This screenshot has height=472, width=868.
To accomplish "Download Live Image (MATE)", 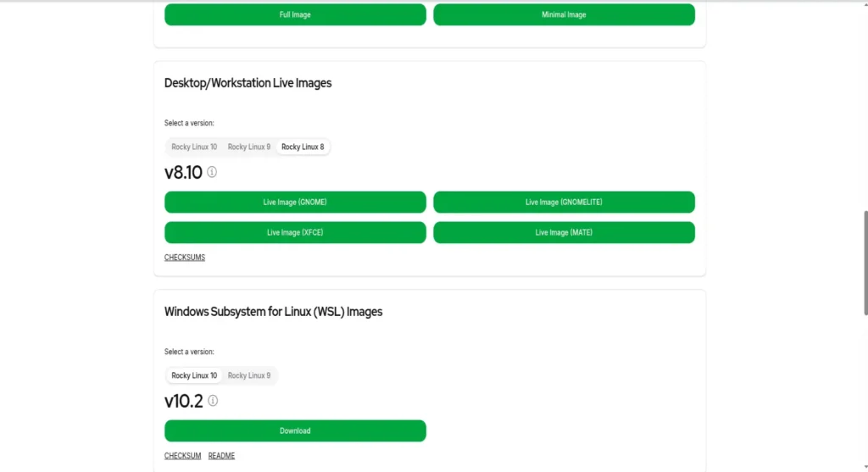I will click(x=564, y=232).
